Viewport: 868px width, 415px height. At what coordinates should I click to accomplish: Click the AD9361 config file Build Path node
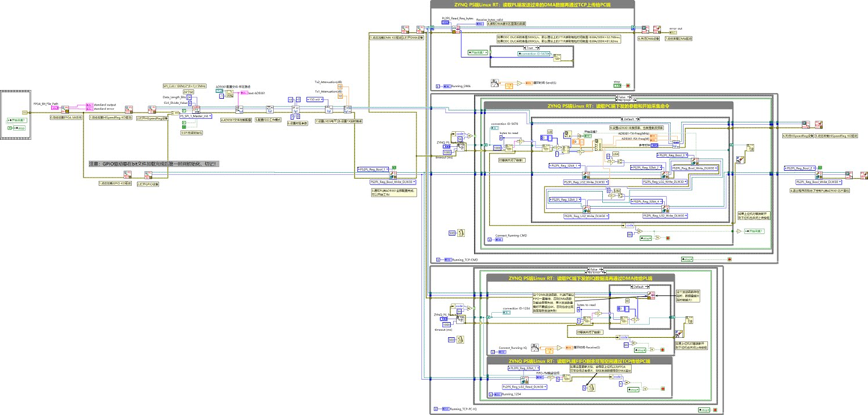(230, 94)
